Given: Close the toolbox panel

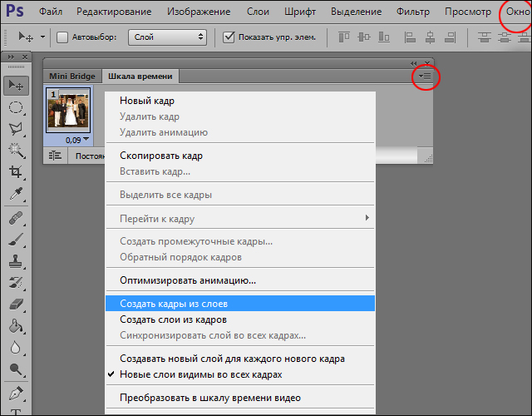Looking at the screenshot, I should pyautogui.click(x=25, y=57).
